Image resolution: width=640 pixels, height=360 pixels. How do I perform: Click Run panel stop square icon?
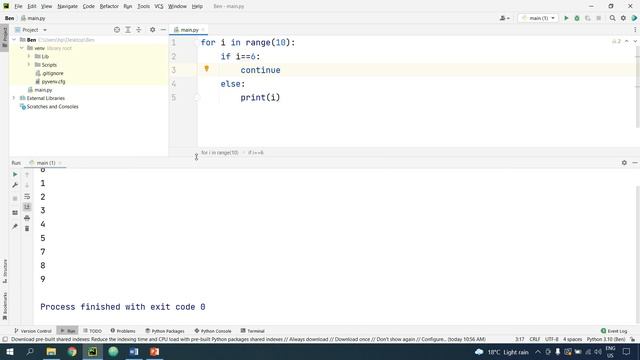[15, 199]
